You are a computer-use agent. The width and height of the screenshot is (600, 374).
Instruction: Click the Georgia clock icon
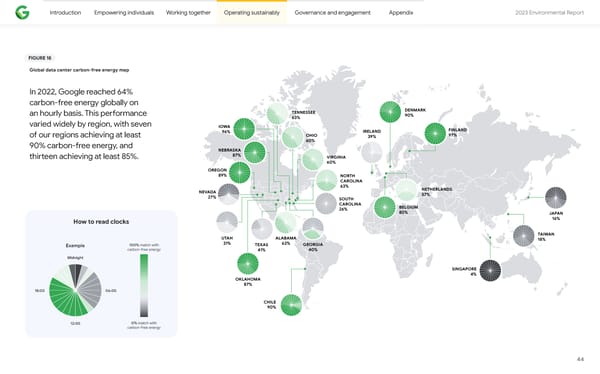pos(313,229)
